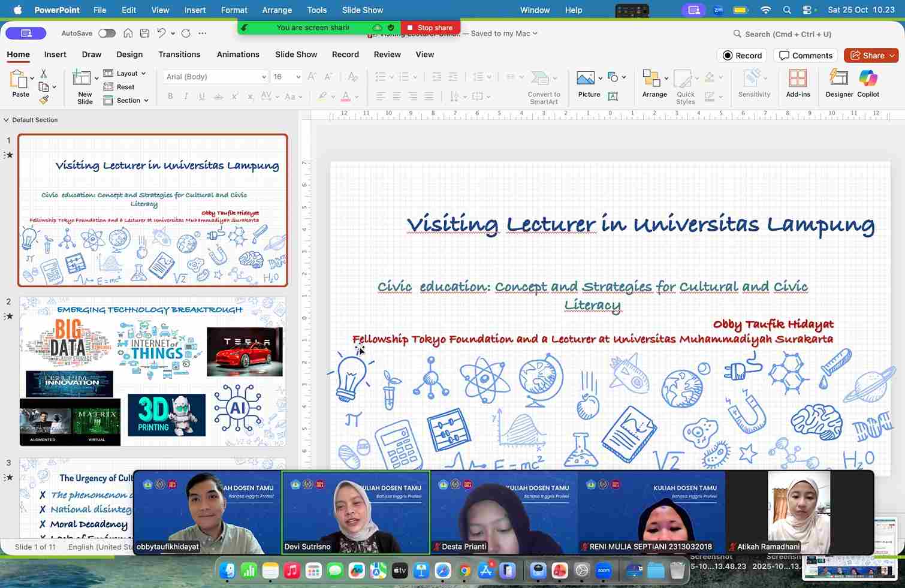Open the Picture insert icon
905x588 pixels.
586,78
